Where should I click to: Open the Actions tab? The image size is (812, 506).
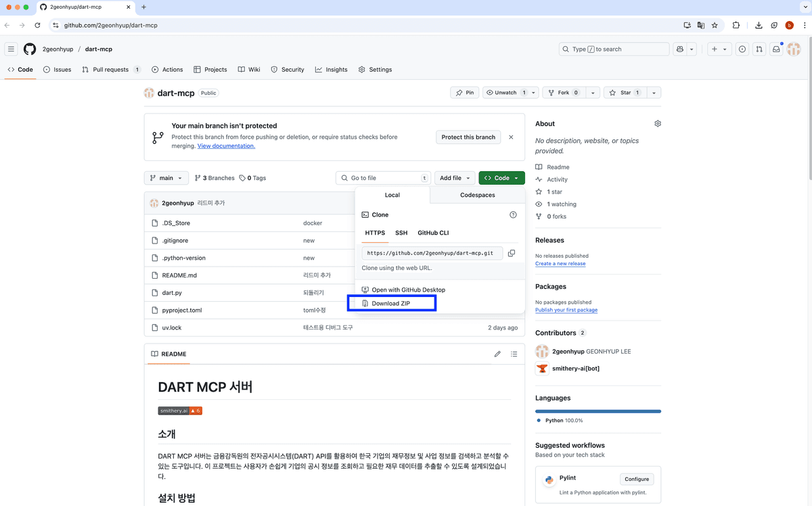(167, 70)
